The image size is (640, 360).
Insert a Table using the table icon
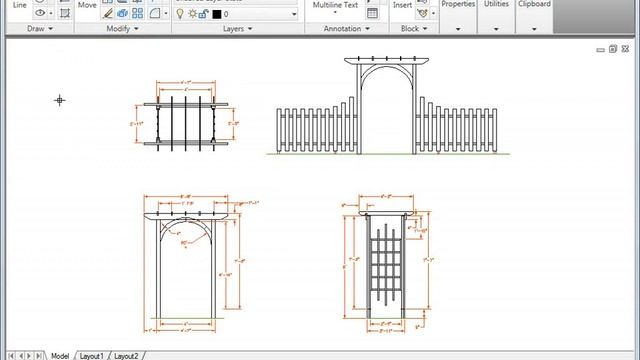pos(372,13)
